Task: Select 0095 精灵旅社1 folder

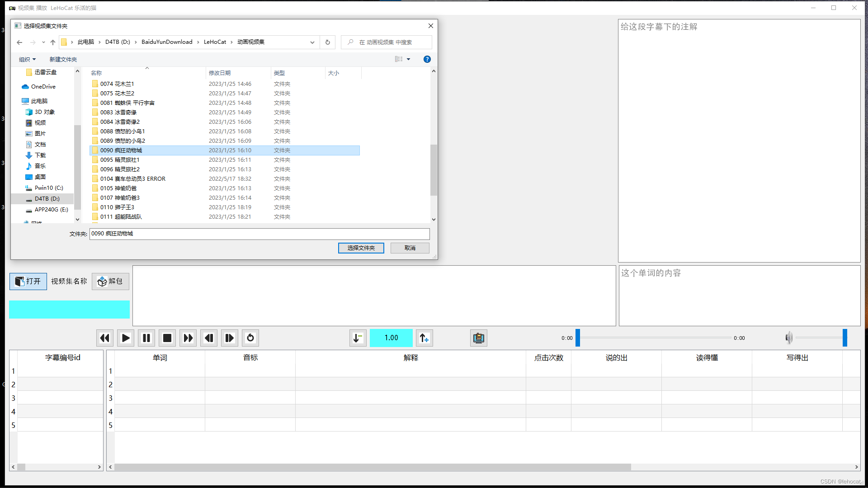Action: [x=120, y=160]
